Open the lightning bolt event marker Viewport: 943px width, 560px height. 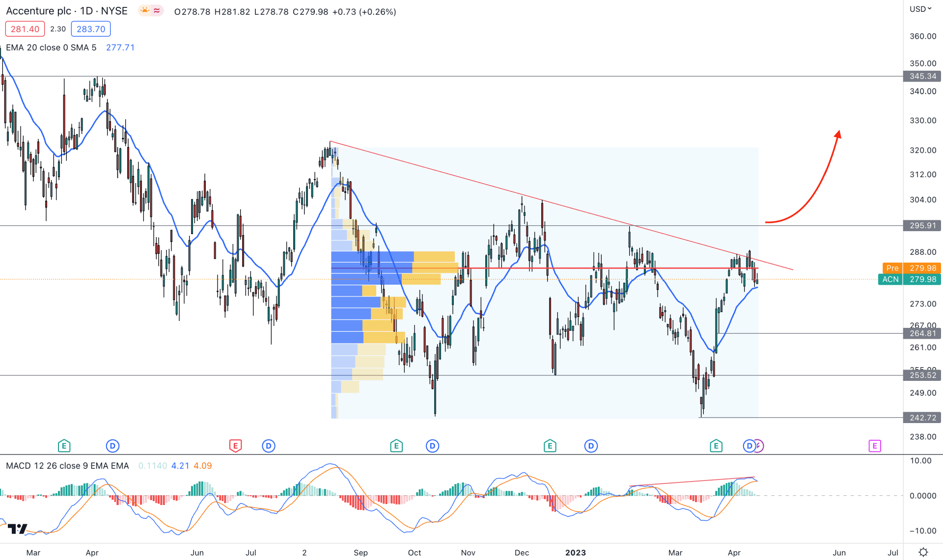pos(759,446)
